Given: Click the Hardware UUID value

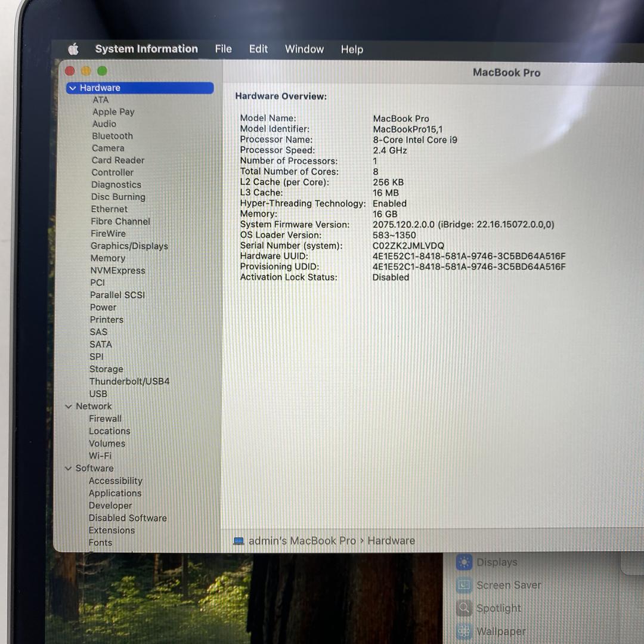Looking at the screenshot, I should pos(469,256).
